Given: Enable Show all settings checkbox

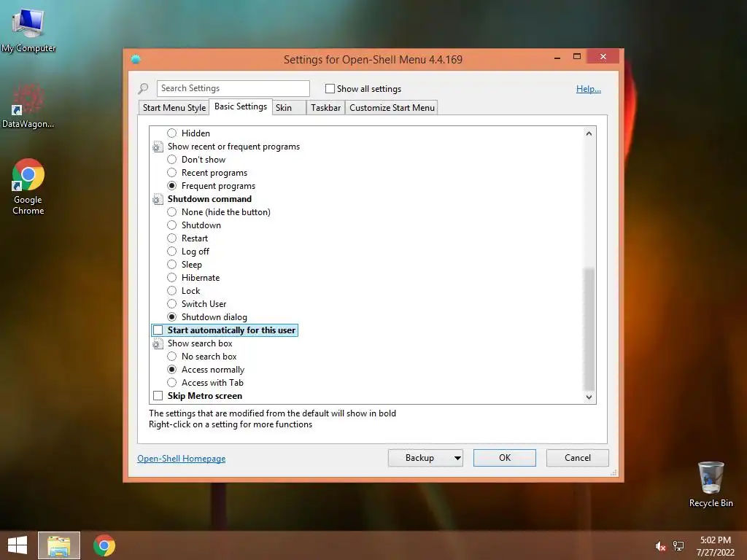Looking at the screenshot, I should tap(330, 88).
